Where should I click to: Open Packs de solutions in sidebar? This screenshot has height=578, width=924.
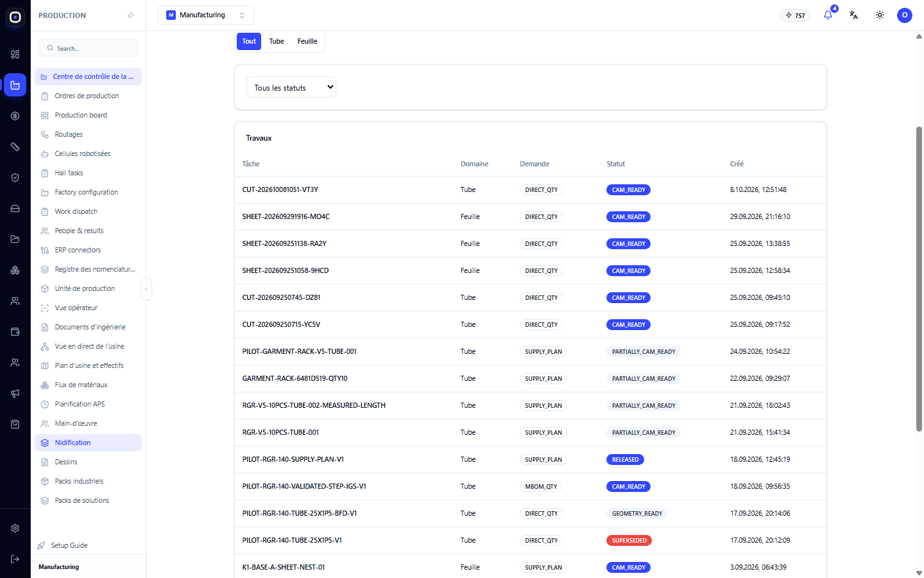click(x=89, y=500)
